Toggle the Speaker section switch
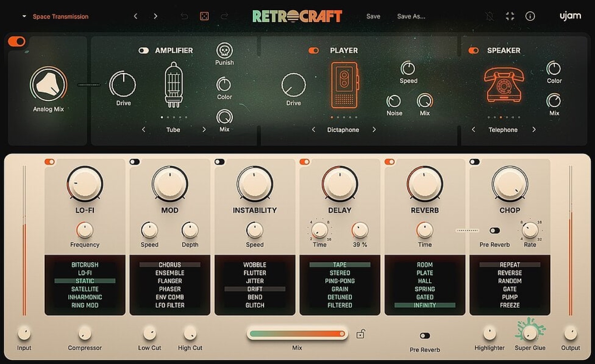 pyautogui.click(x=473, y=51)
